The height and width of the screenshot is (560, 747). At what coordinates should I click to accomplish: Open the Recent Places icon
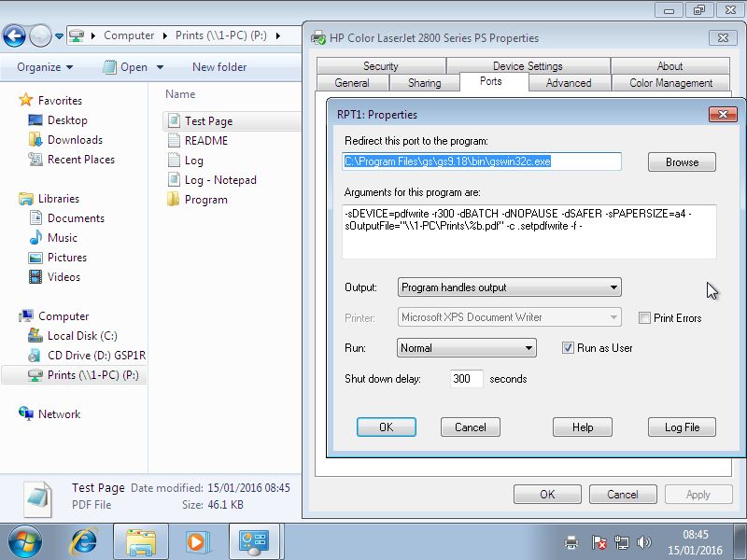tap(35, 159)
